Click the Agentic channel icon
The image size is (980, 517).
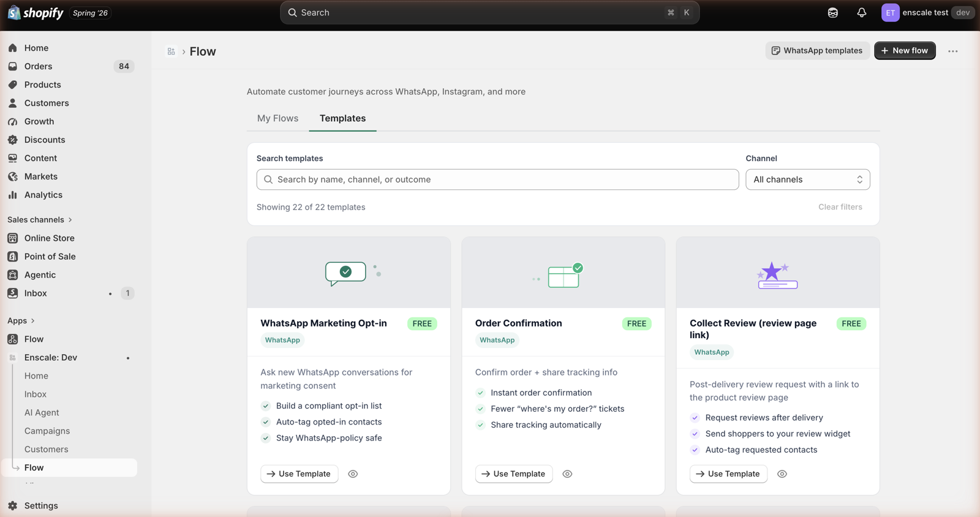tap(13, 275)
